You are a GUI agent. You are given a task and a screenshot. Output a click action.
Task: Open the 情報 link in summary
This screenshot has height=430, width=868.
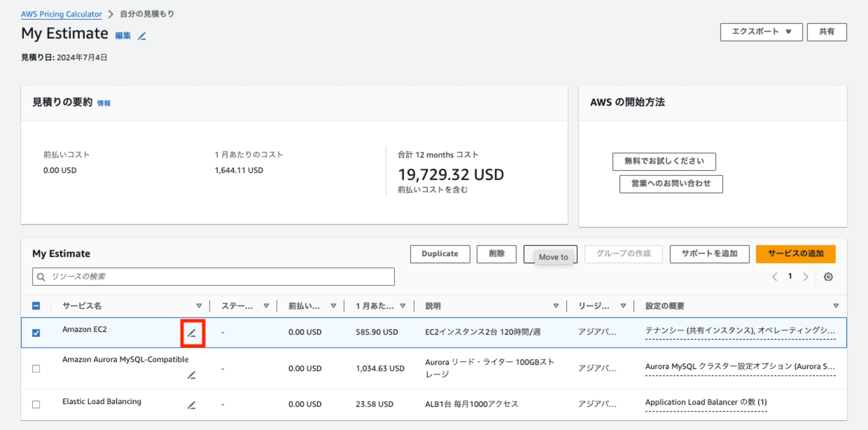(x=104, y=103)
